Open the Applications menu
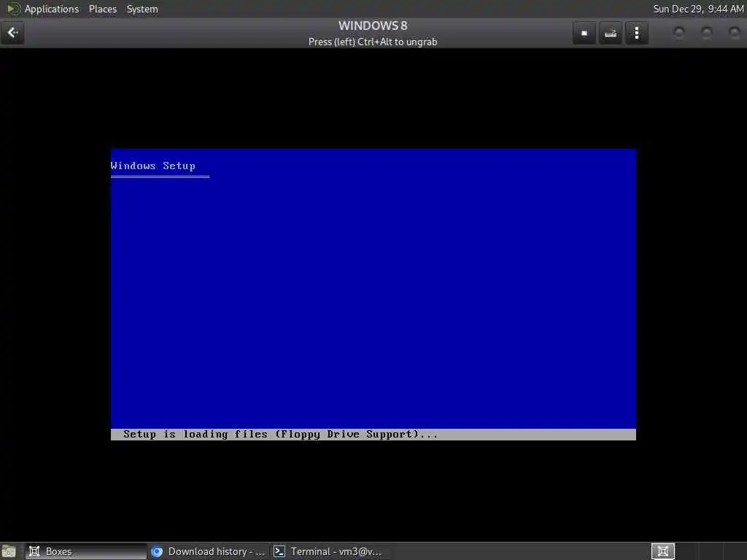The width and height of the screenshot is (747, 560). 52,9
